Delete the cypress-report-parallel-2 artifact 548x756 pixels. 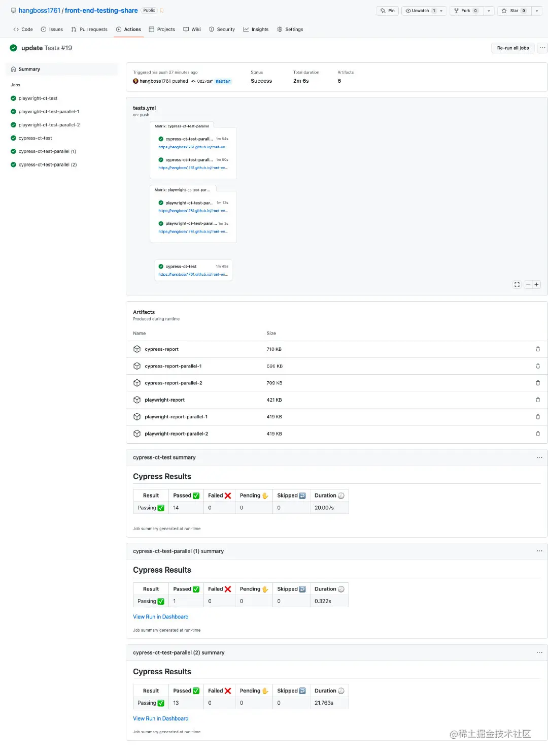[x=538, y=383]
